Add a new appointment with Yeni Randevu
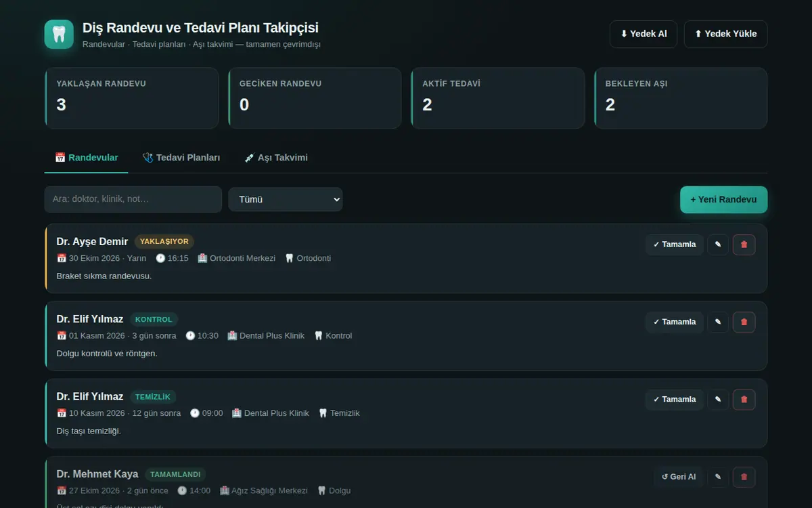Screen dimensions: 812x508 click(723, 200)
